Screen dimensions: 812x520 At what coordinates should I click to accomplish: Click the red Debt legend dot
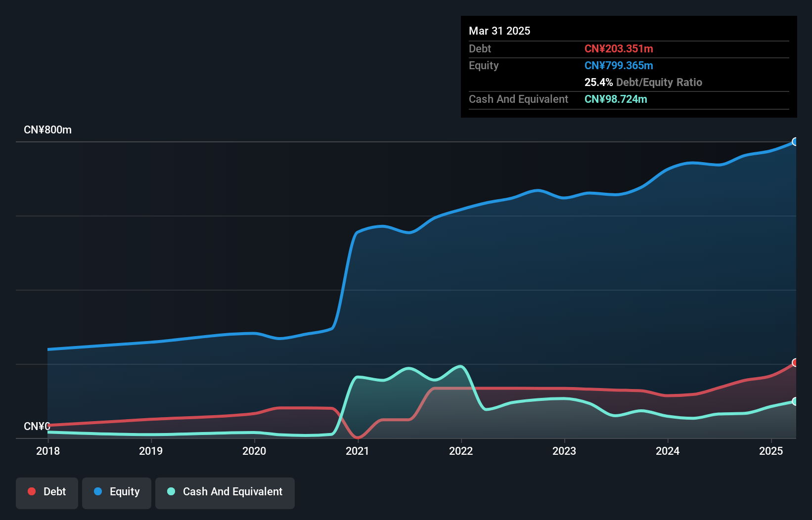(x=32, y=491)
